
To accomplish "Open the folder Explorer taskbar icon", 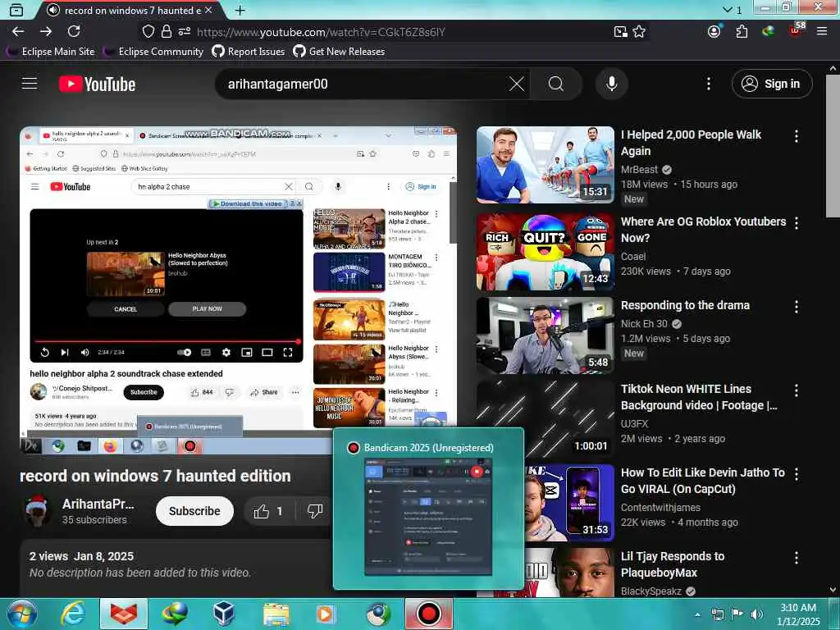I will [276, 614].
